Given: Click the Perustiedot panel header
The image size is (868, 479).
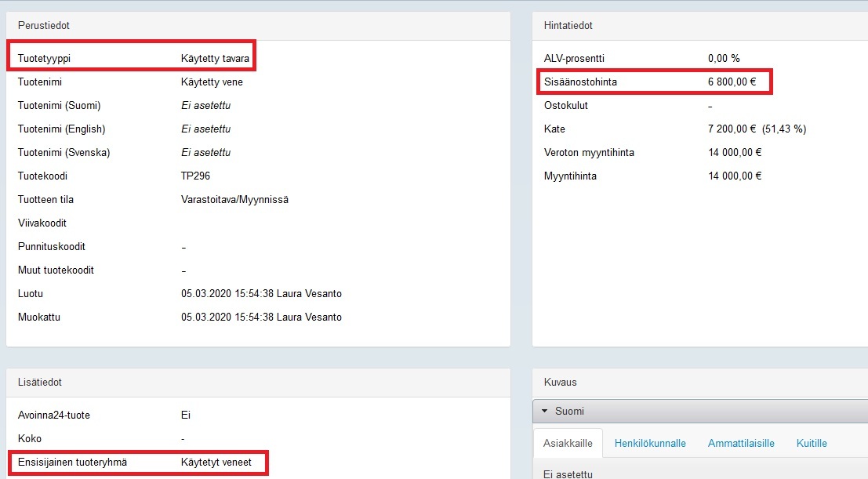Looking at the screenshot, I should [44, 26].
